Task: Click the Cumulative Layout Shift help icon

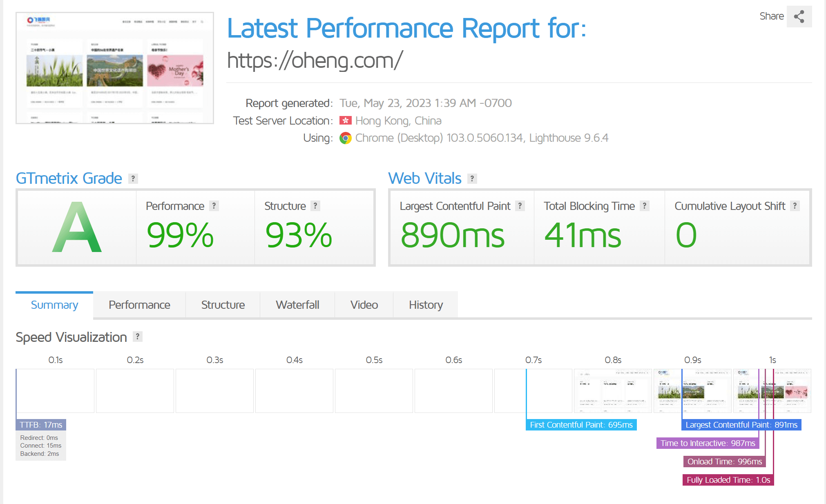Action: (x=795, y=206)
